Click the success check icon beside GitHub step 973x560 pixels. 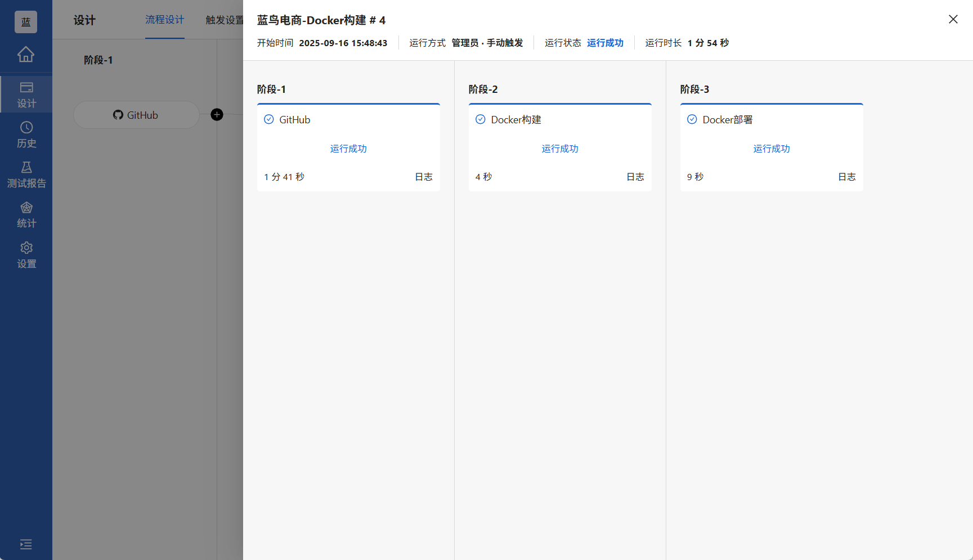(269, 119)
